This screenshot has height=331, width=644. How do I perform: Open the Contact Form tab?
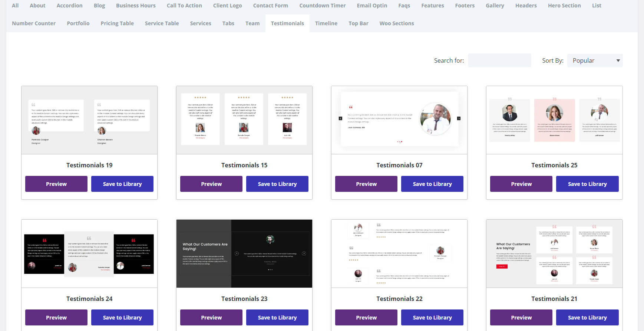click(x=271, y=6)
